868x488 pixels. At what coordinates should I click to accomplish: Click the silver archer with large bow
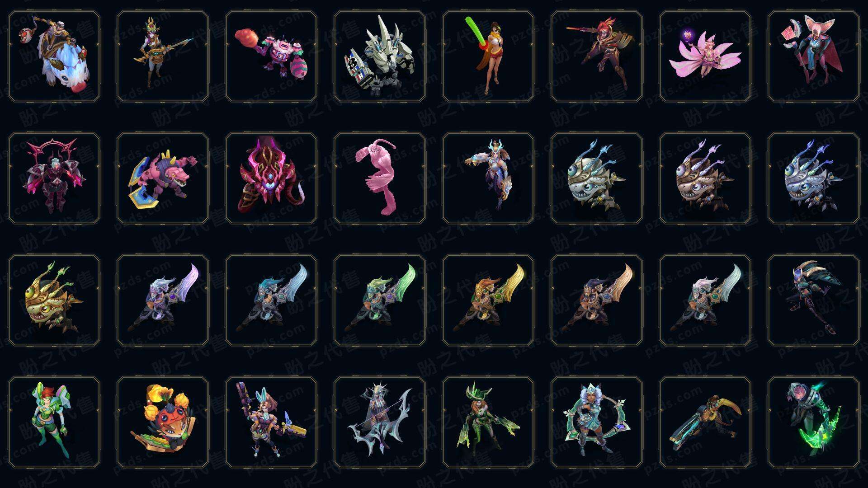[380, 422]
